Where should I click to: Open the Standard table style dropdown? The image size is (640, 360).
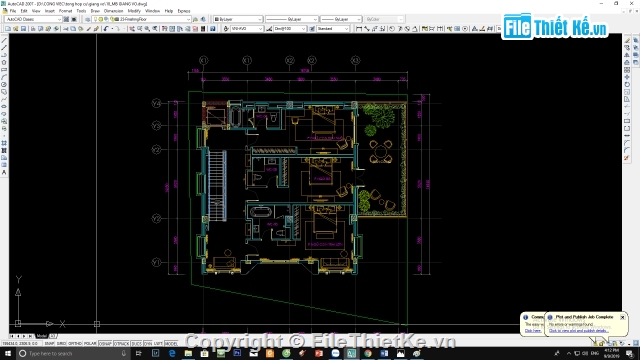(x=333, y=29)
